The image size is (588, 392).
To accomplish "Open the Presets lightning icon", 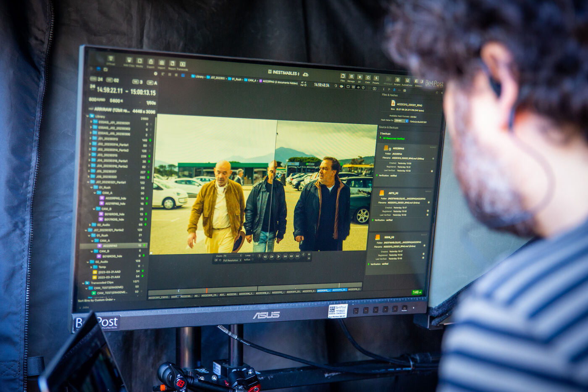I will pyautogui.click(x=376, y=79).
